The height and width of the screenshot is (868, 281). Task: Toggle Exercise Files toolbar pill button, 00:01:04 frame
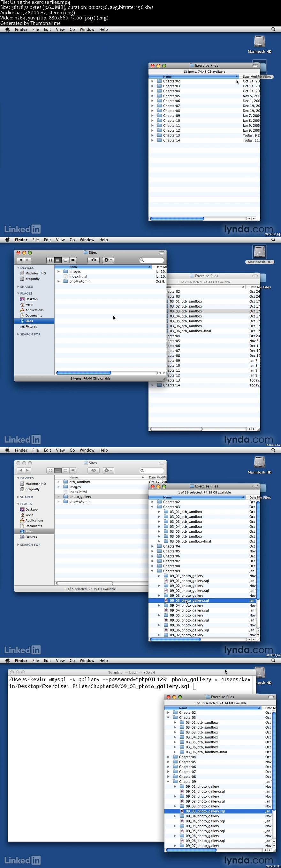tap(255, 276)
